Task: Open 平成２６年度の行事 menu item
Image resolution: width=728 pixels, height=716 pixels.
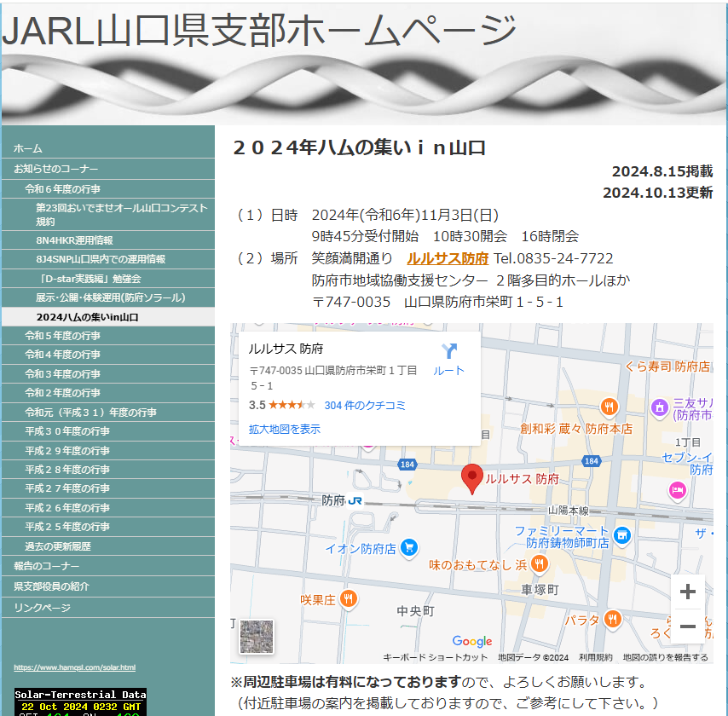Action: point(107,508)
